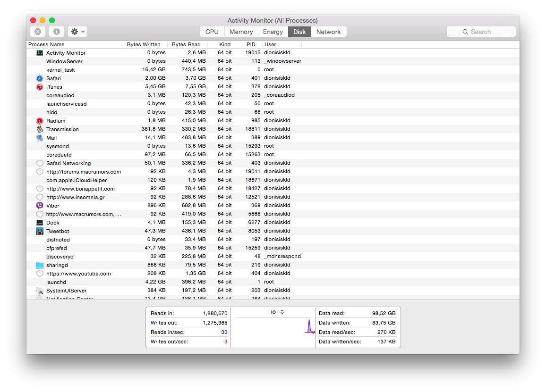Sort by the Process Name column header
Image resolution: width=546 pixels, height=392 pixels.
click(74, 44)
